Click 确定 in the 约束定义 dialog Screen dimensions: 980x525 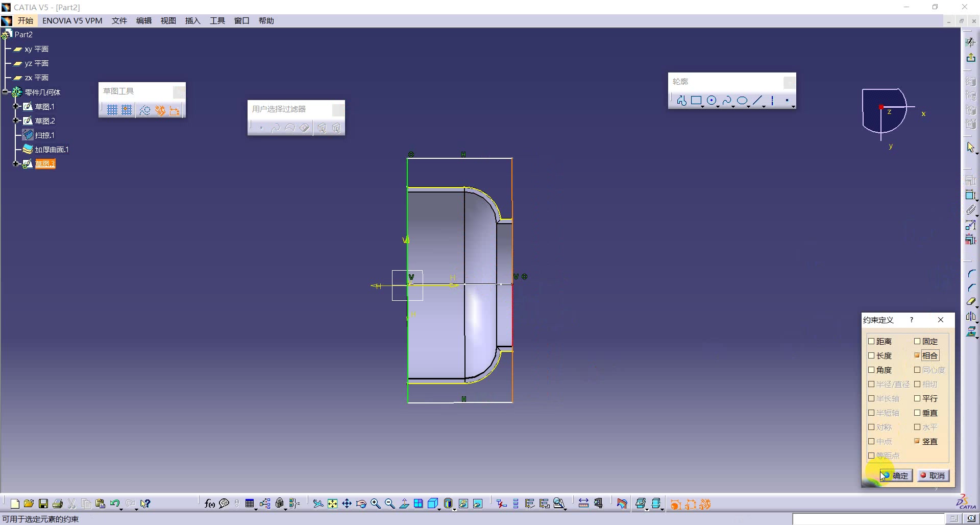(895, 475)
